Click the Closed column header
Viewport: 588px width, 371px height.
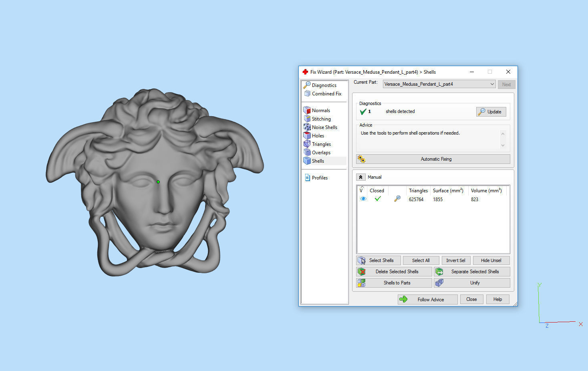tap(377, 191)
